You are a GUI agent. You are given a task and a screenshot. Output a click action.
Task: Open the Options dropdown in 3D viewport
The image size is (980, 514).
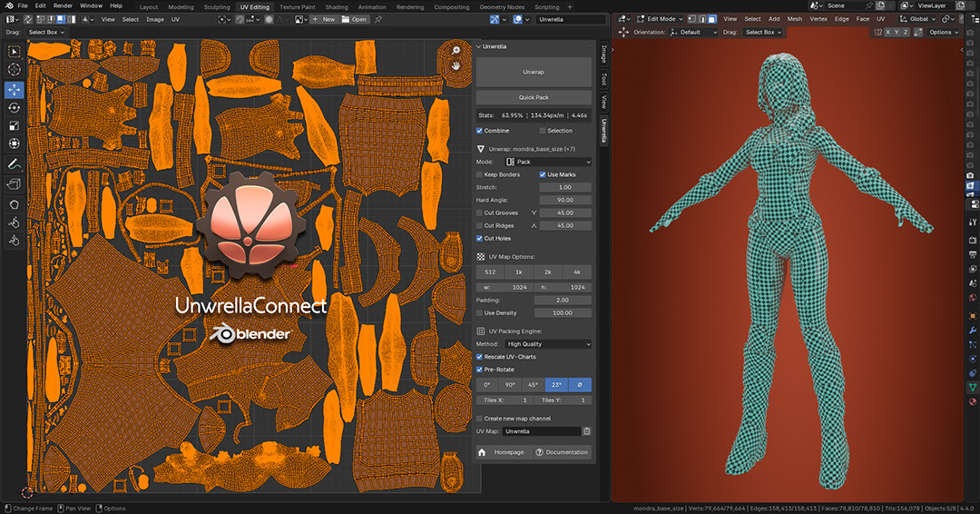[x=943, y=32]
